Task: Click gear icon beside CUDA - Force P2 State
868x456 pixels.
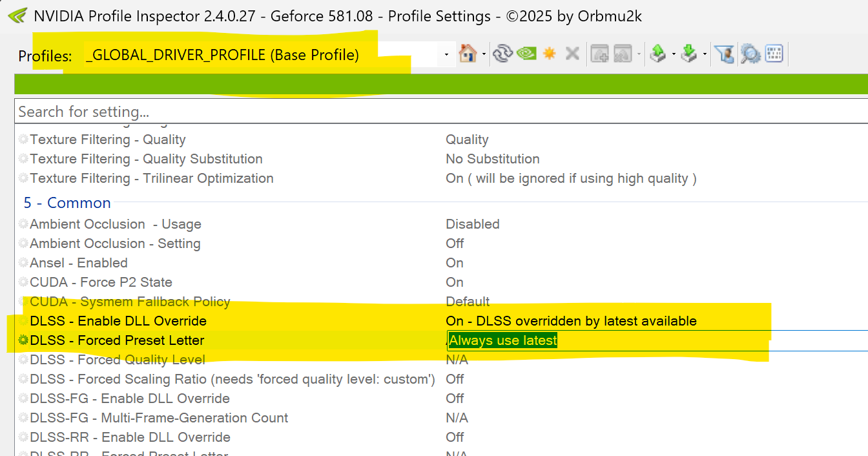Action: point(23,282)
